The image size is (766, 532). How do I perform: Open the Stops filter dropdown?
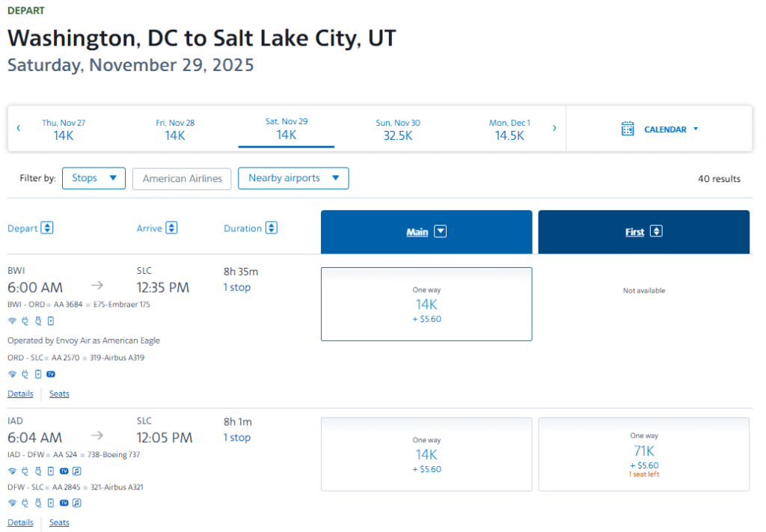pyautogui.click(x=94, y=178)
